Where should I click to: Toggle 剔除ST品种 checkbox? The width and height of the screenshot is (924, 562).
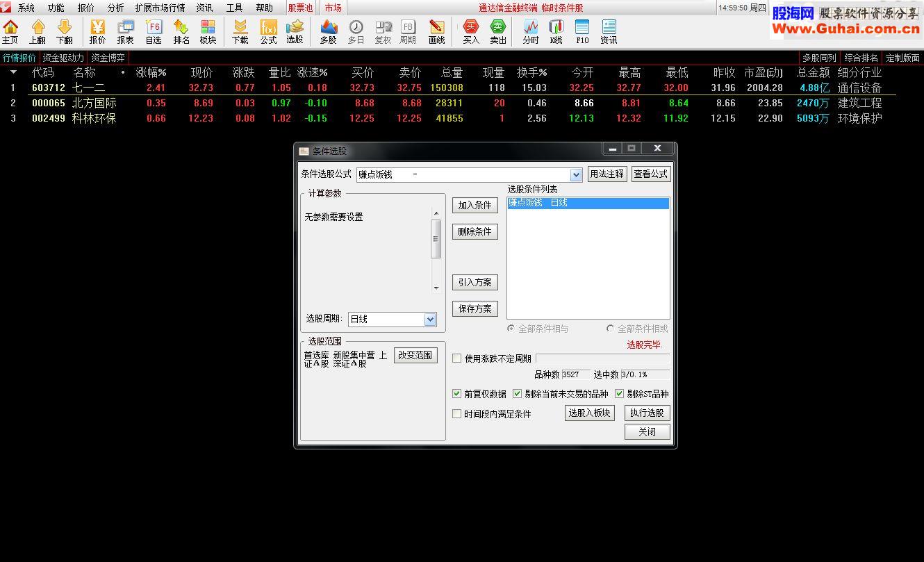620,394
